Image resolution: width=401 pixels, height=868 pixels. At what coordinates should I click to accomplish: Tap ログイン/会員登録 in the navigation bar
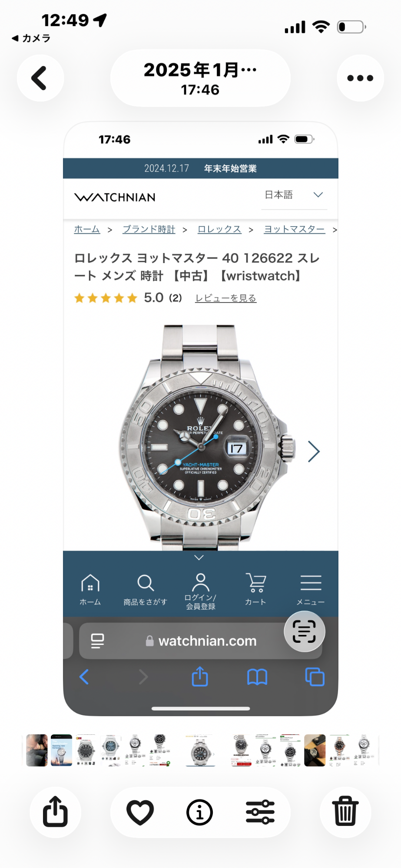pyautogui.click(x=200, y=592)
